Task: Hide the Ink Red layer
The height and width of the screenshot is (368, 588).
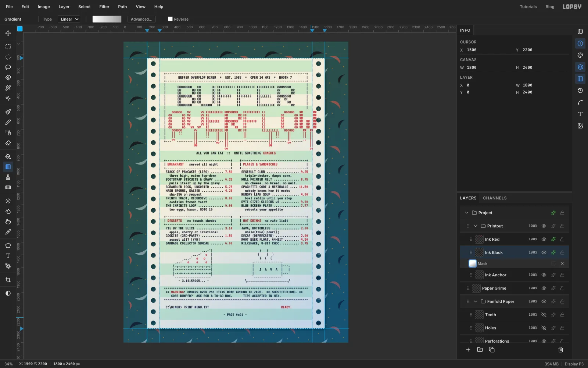Action: 544,239
